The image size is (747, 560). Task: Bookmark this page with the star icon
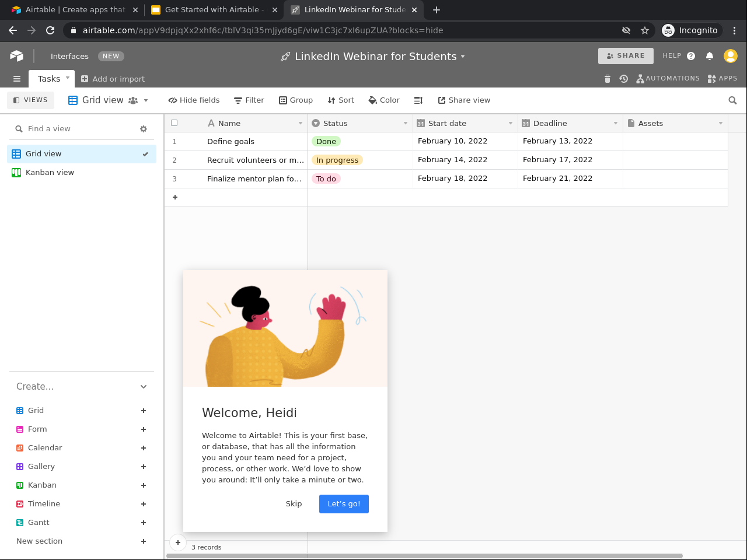645,30
